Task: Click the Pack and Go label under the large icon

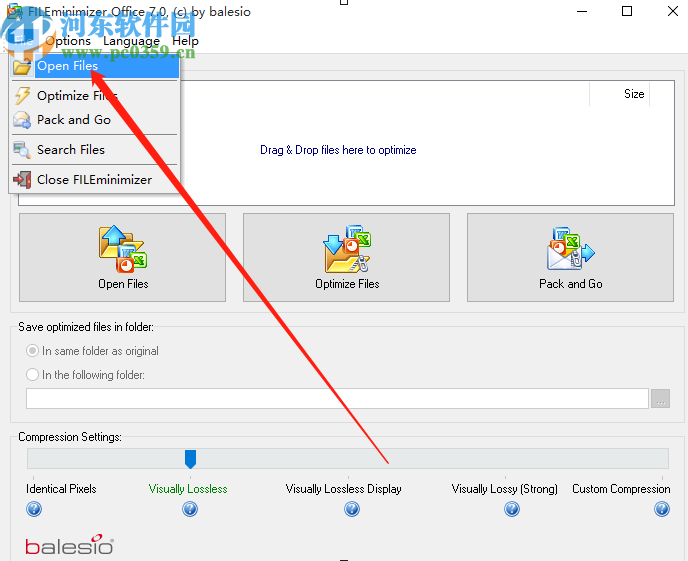Action: 570,284
